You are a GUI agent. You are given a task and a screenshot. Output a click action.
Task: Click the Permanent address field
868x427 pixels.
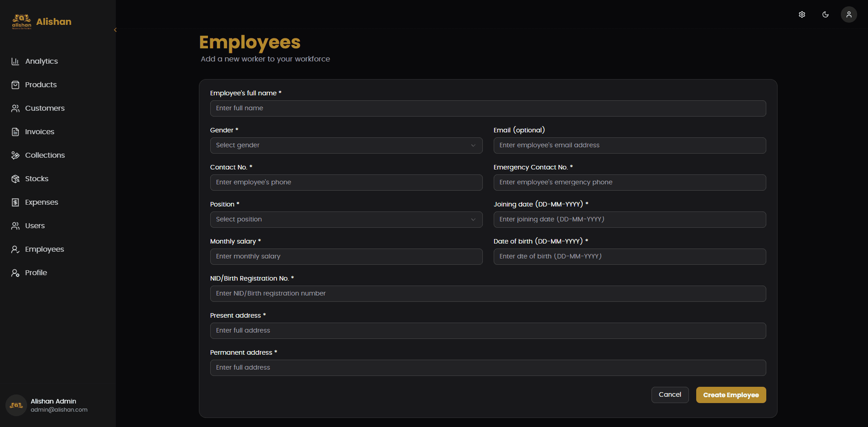click(x=488, y=368)
